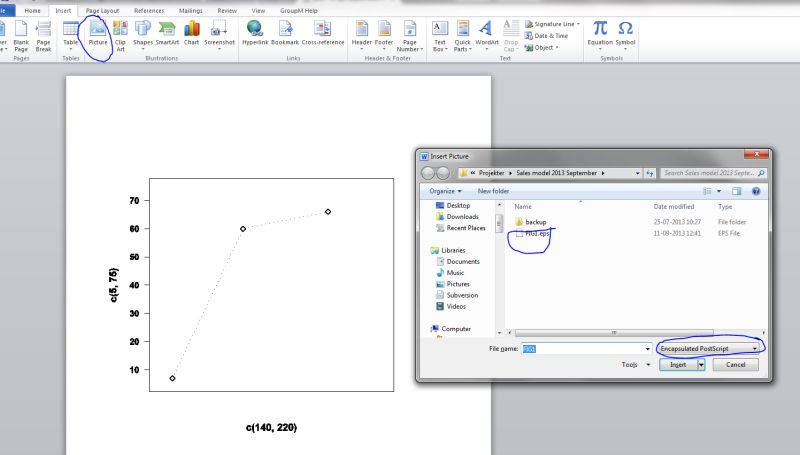Screen dimensions: 800x455
Task: Expand the File name history dropdown
Action: tap(647, 349)
